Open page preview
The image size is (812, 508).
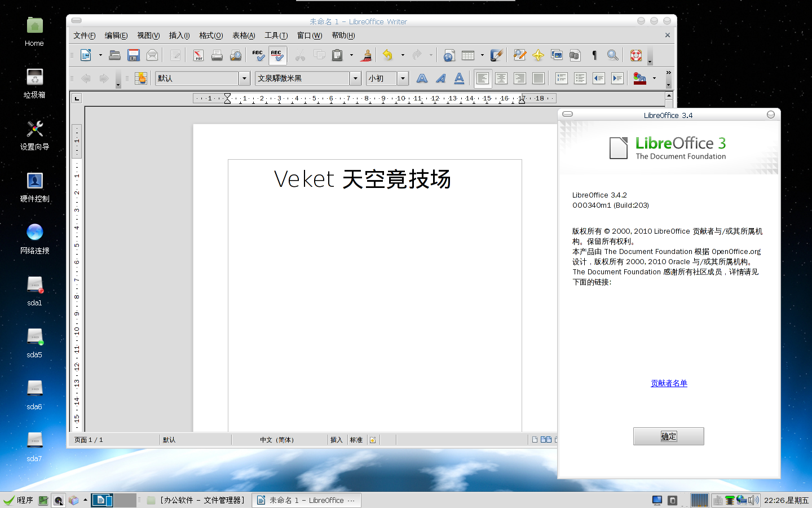pyautogui.click(x=236, y=55)
